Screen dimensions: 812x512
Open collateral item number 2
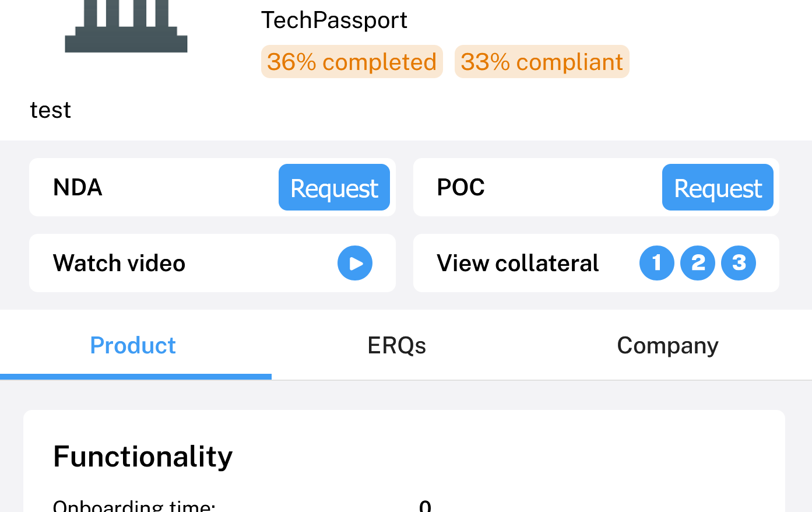click(697, 263)
